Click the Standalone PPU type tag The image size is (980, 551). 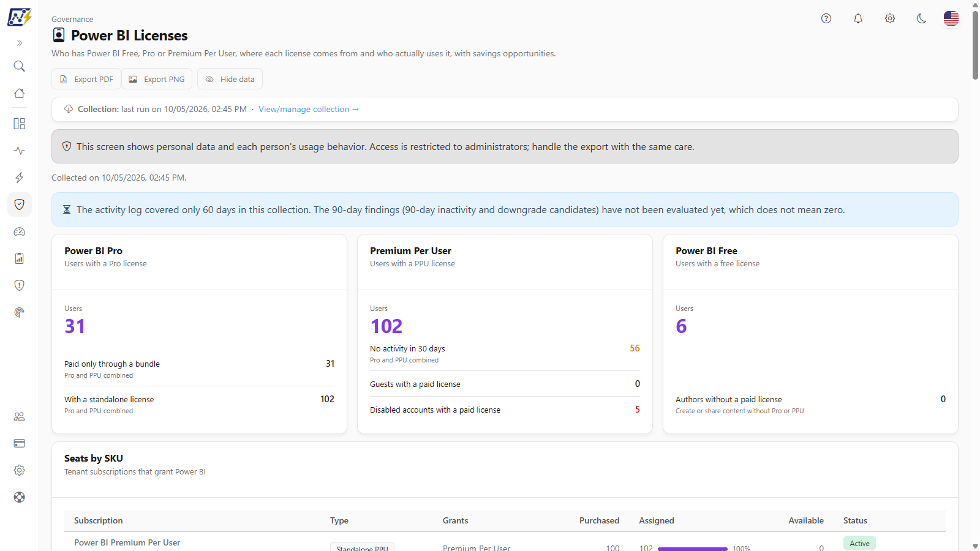[362, 547]
